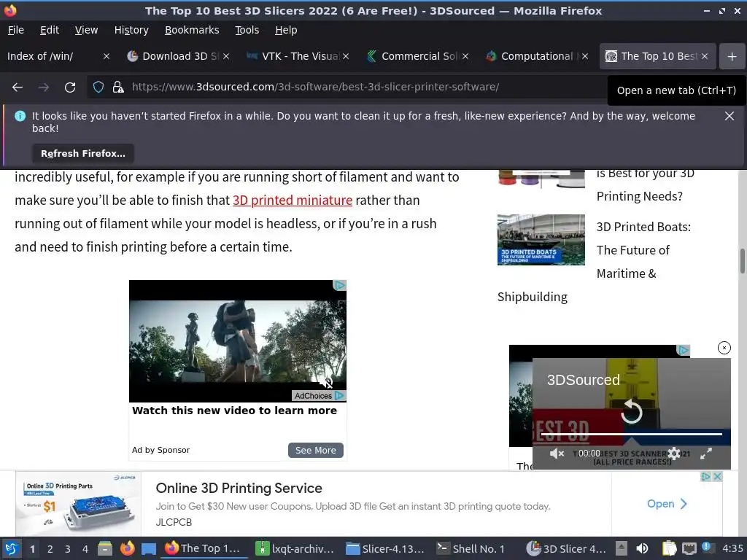This screenshot has width=747, height=560.
Task: Open the View menu
Action: [x=86, y=30]
